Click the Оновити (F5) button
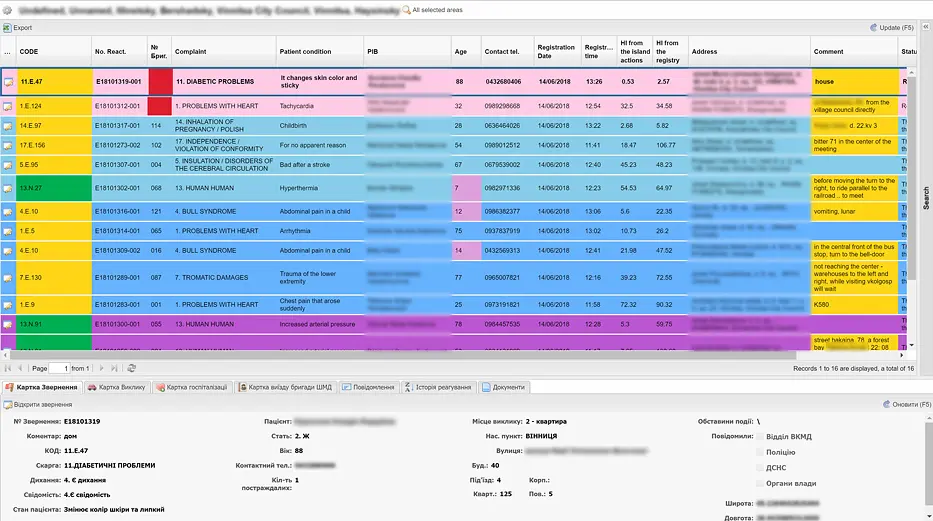Viewport: 933px width, 521px height. (x=907, y=404)
